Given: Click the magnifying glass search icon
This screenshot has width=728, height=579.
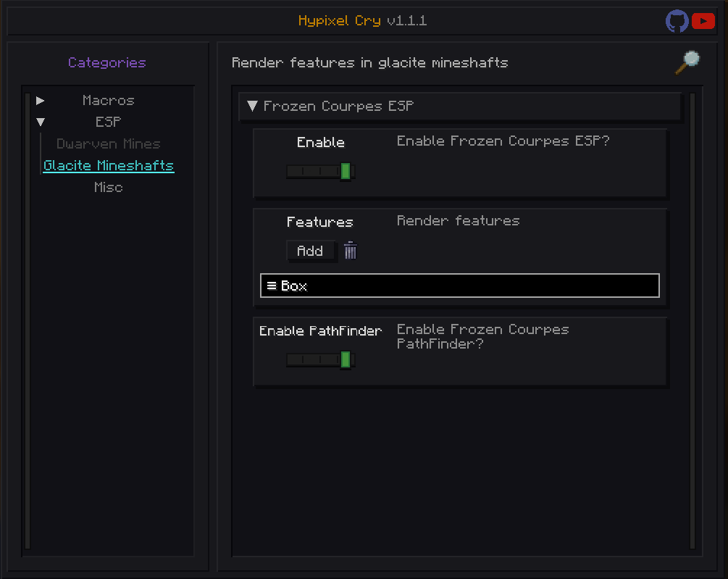Looking at the screenshot, I should point(687,62).
